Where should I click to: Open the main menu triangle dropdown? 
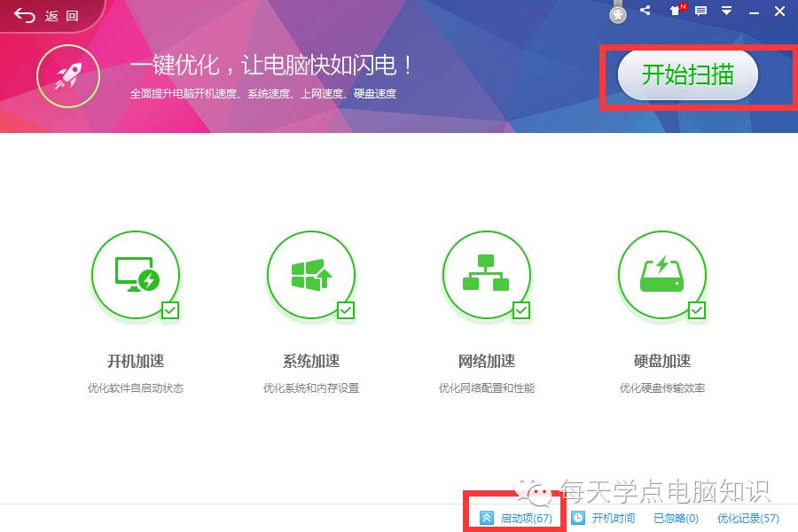[x=726, y=12]
